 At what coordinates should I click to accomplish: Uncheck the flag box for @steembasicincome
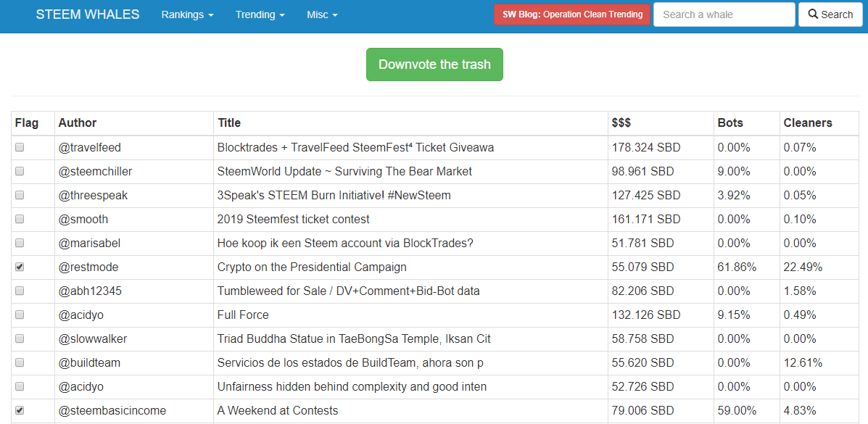click(x=20, y=410)
